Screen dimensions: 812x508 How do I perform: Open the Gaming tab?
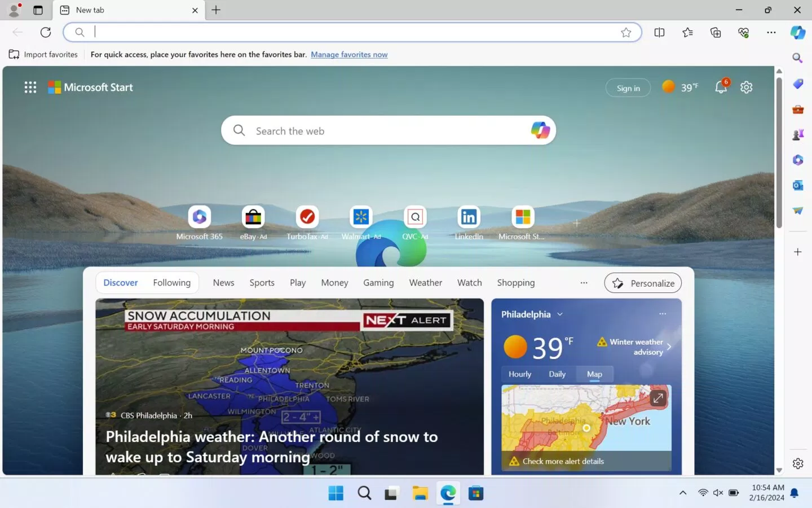point(378,283)
